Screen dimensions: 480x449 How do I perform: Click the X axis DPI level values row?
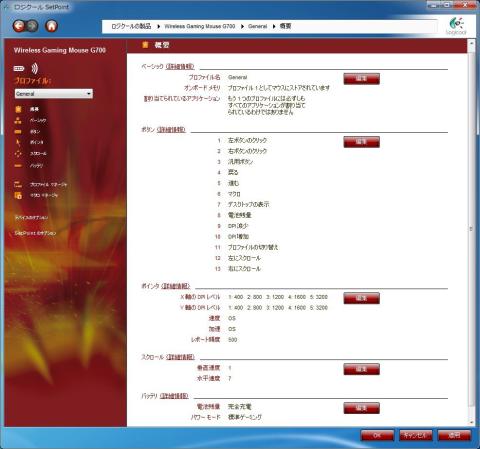pos(278,297)
